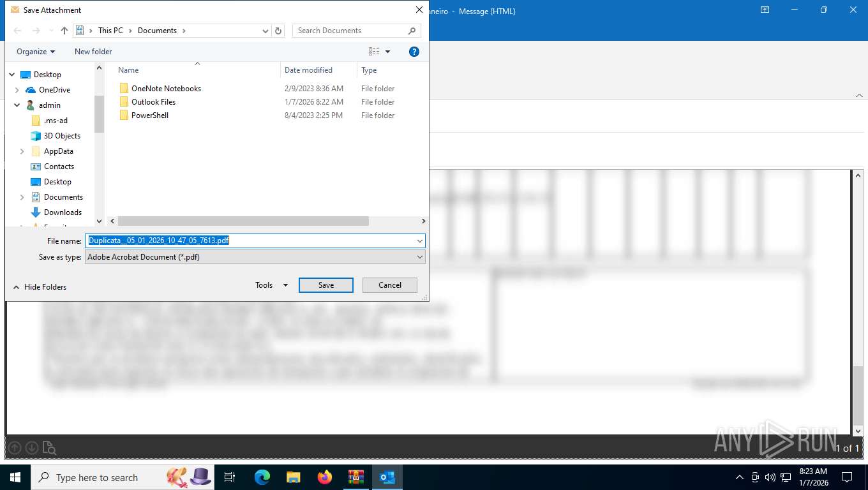This screenshot has width=868, height=490.
Task: Go back in the Save Attachment dialog
Action: pyautogui.click(x=18, y=31)
